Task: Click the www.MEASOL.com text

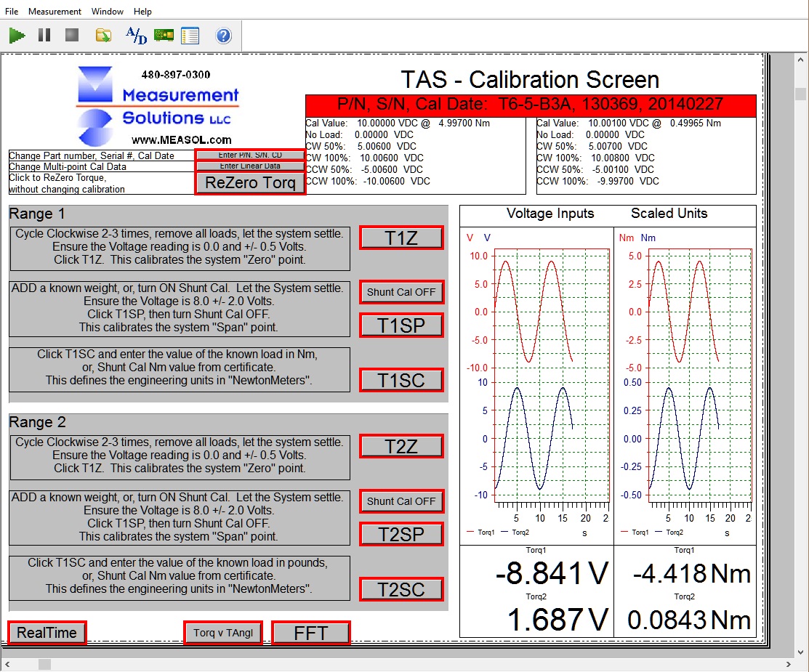Action: click(182, 139)
